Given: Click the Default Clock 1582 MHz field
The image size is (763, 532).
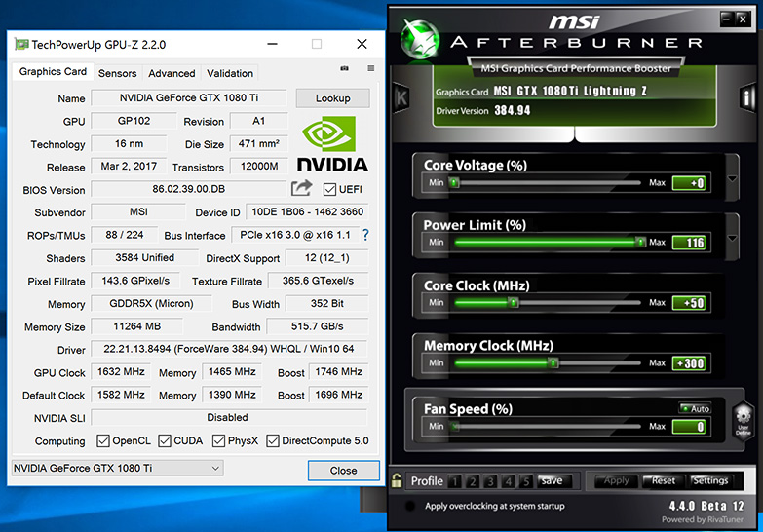Looking at the screenshot, I should point(121,395).
